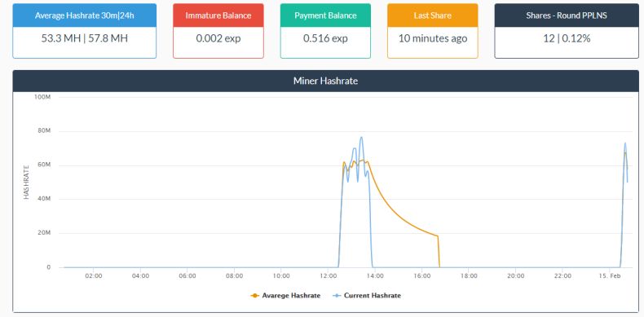Viewport: 644px width, 317px height.
Task: Click the 12:00 x-axis label
Action: (329, 276)
